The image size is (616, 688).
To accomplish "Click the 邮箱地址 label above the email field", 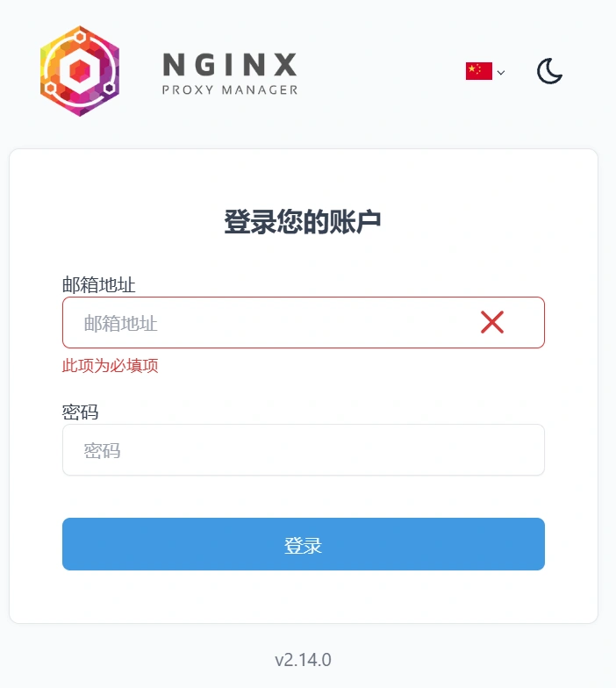I will coord(98,284).
